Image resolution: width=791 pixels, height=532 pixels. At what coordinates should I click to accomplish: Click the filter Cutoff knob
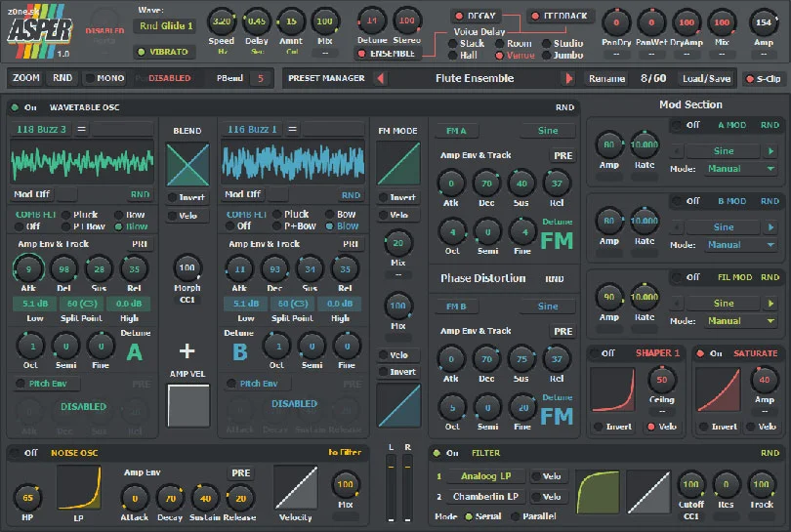(x=690, y=484)
